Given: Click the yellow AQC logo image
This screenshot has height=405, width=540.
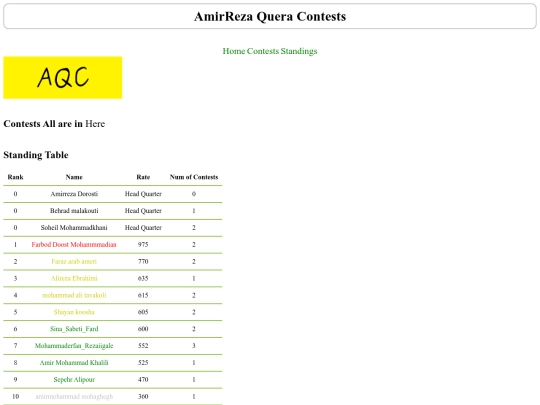Looking at the screenshot, I should [63, 77].
